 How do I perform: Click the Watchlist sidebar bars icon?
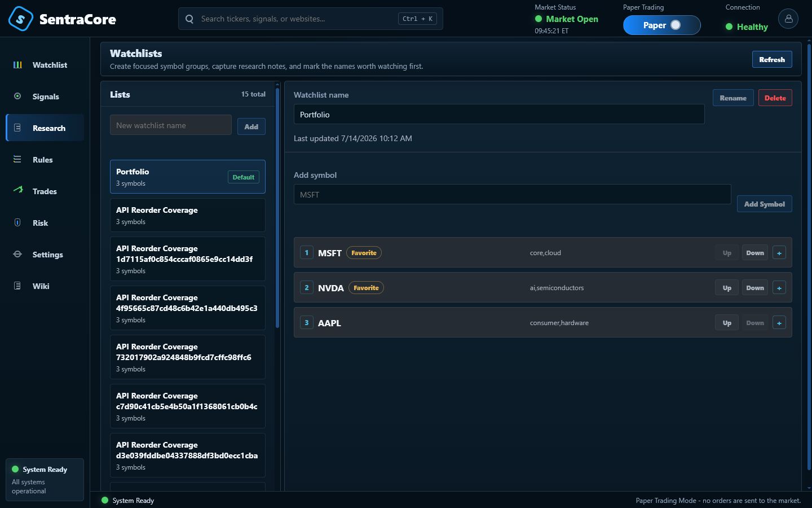pyautogui.click(x=17, y=65)
